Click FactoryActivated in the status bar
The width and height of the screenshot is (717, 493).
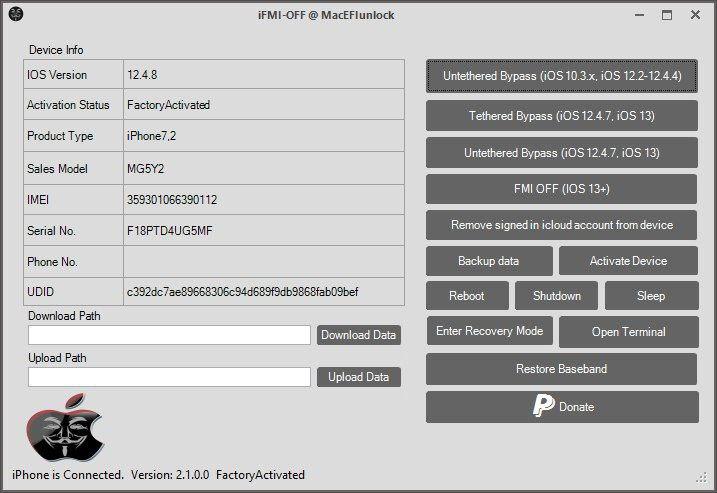coord(260,475)
